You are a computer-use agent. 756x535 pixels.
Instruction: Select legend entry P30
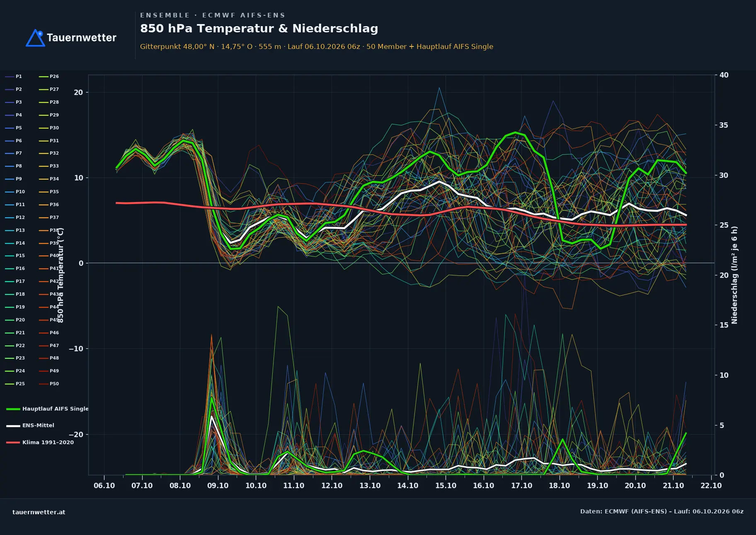click(x=49, y=128)
